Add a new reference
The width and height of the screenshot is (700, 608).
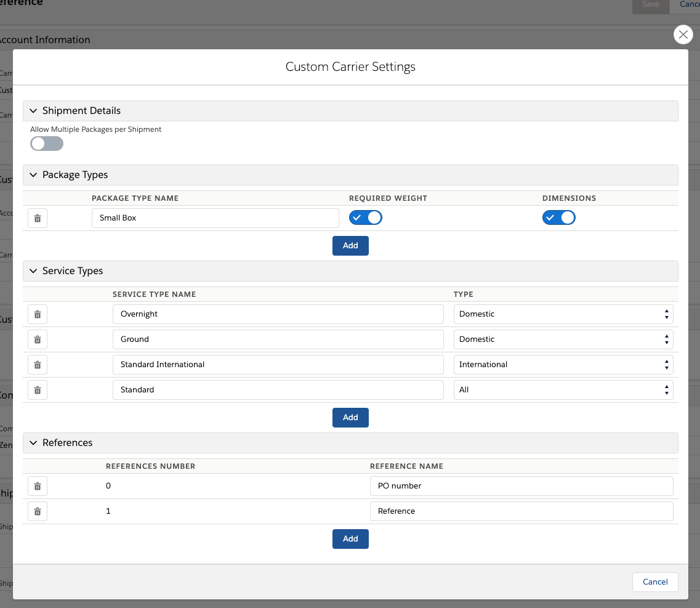[350, 539]
